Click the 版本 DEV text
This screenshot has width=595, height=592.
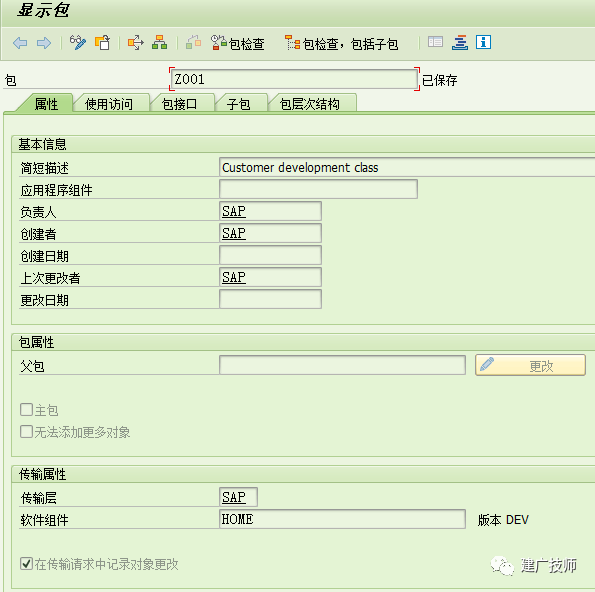[x=503, y=520]
